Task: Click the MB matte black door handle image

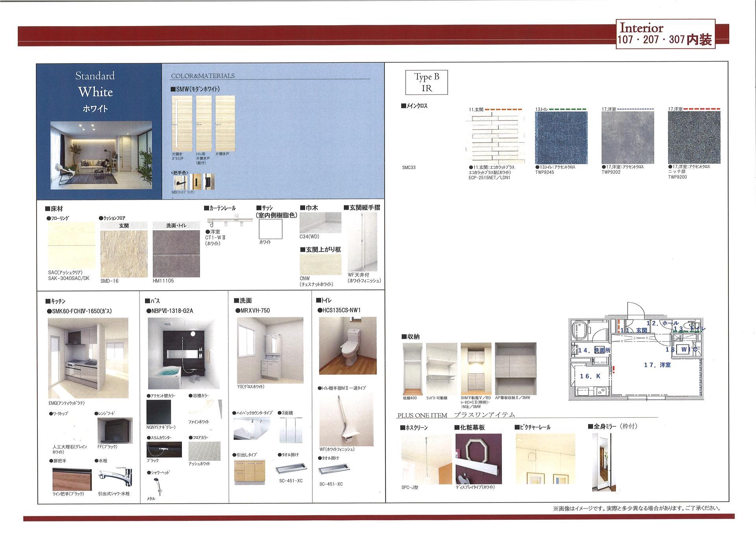Action: (x=180, y=182)
